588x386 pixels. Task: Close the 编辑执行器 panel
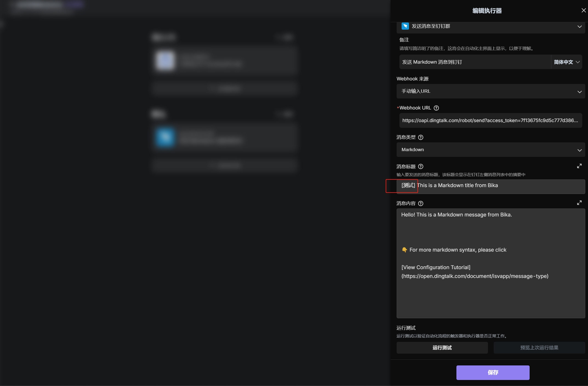click(584, 10)
